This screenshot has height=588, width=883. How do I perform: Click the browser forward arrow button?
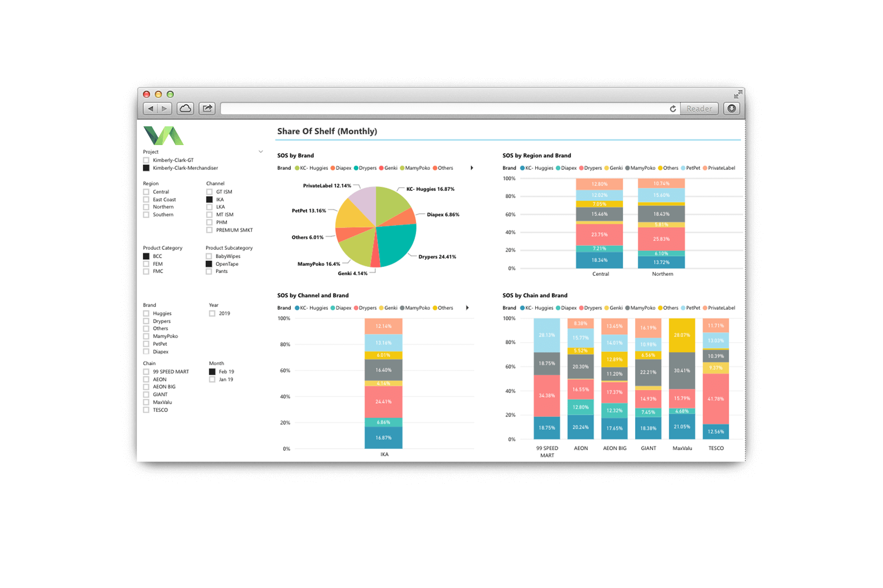tap(164, 109)
